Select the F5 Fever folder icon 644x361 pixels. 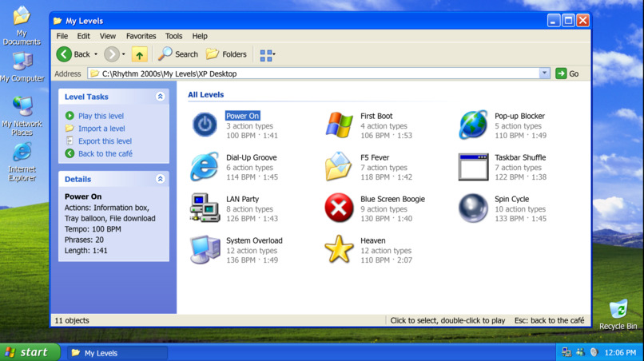click(339, 166)
